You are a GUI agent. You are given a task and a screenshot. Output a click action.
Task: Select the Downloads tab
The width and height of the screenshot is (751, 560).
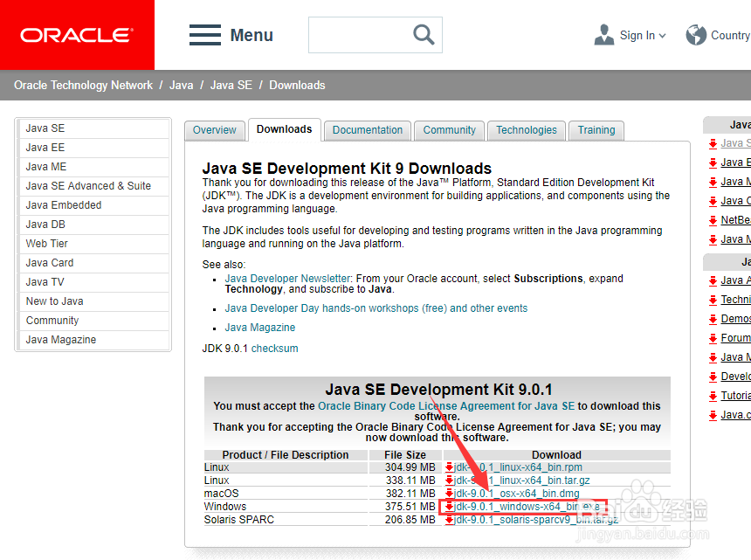click(284, 129)
